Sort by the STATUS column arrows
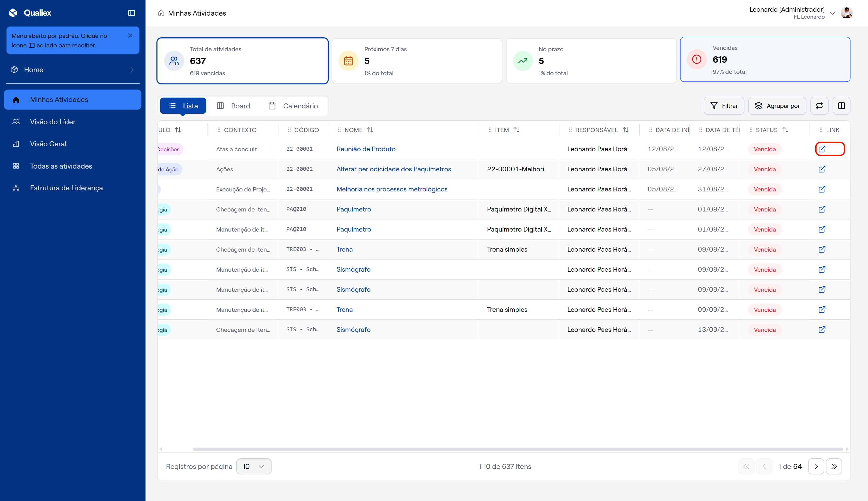This screenshot has width=868, height=501. (x=785, y=130)
